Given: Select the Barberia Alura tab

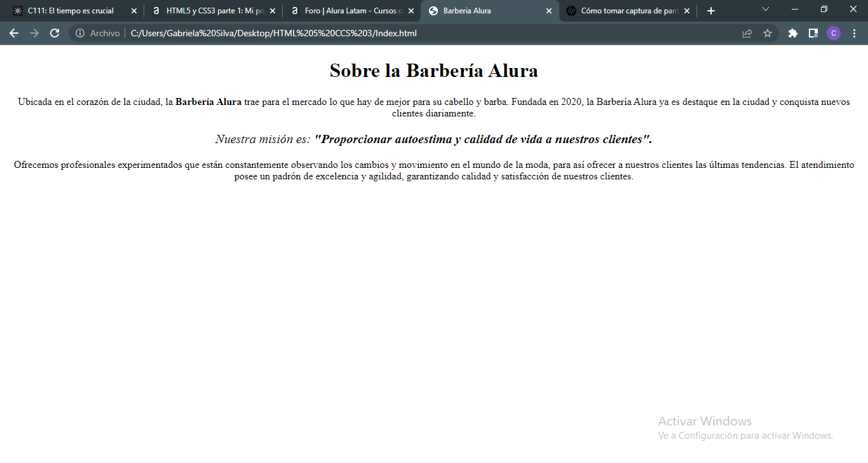Looking at the screenshot, I should (x=490, y=11).
